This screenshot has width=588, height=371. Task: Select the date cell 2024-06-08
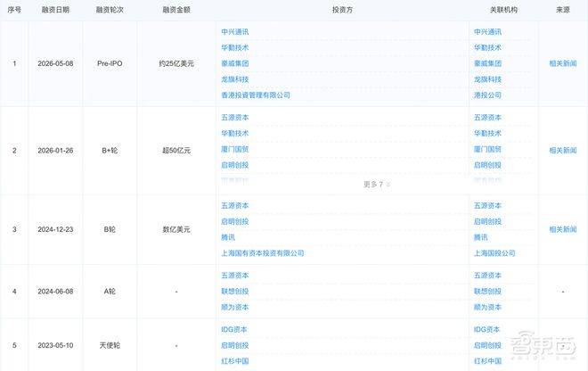[x=55, y=292]
